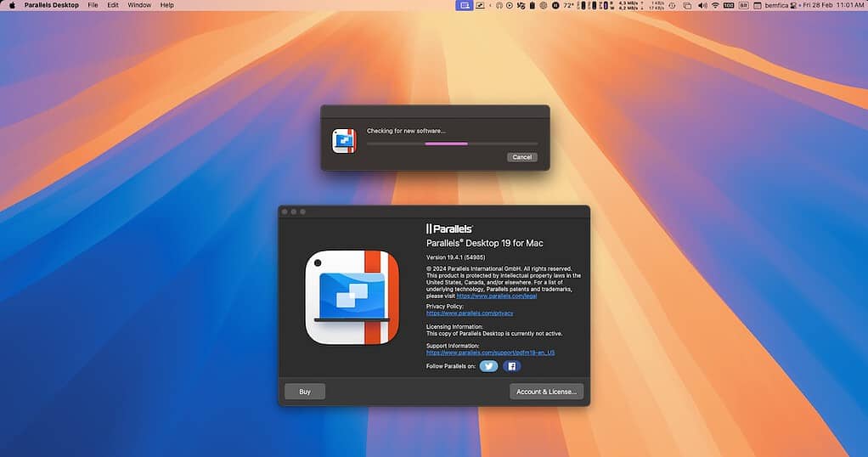Open the Parallels Desktop application menu
Image resolution: width=868 pixels, height=457 pixels.
point(51,5)
